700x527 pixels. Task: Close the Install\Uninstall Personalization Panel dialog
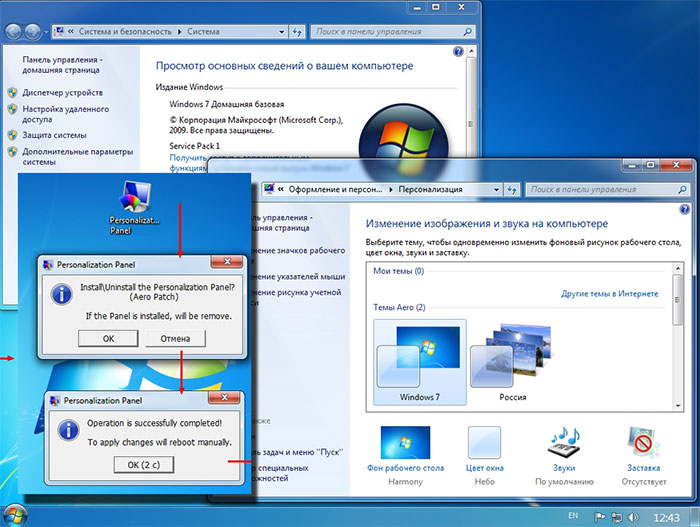(227, 262)
